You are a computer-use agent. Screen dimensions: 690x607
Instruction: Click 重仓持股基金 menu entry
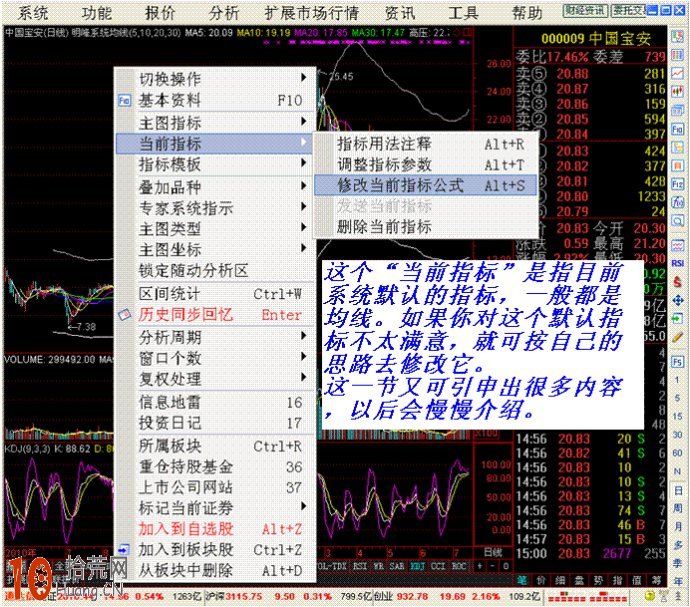coord(215,467)
